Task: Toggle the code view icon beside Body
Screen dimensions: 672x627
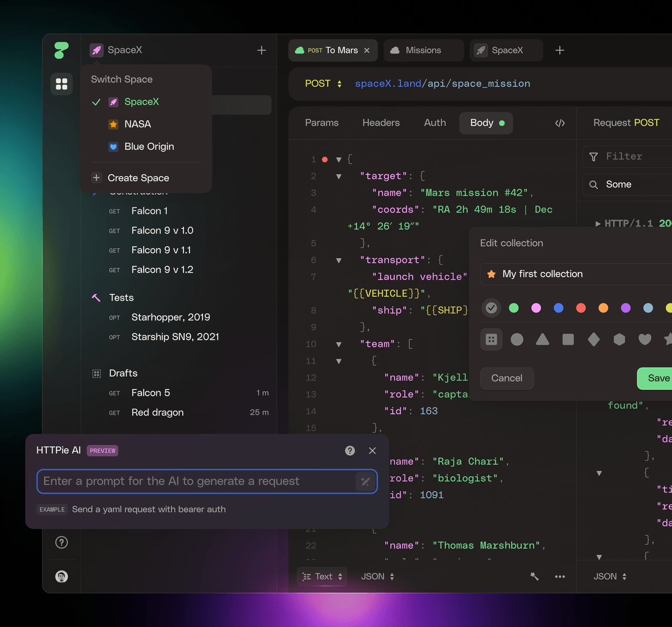Action: (560, 123)
